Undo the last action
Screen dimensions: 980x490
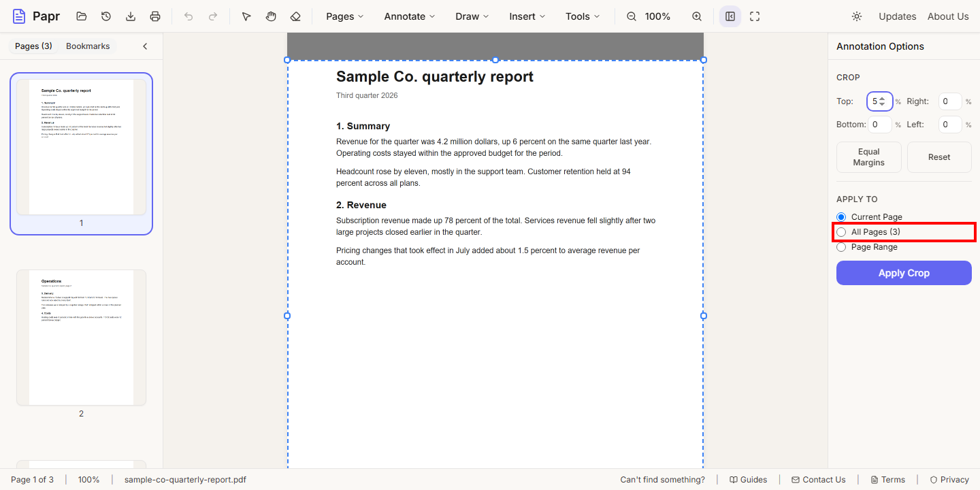(189, 16)
